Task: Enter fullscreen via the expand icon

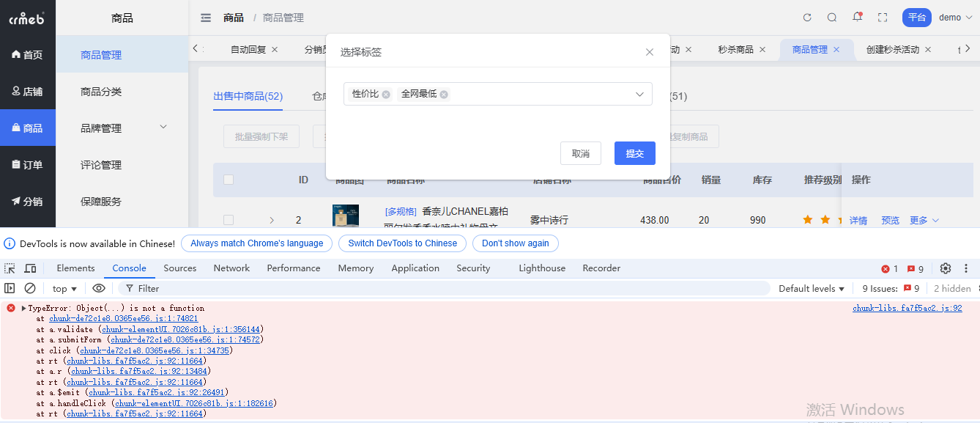Action: click(x=882, y=17)
